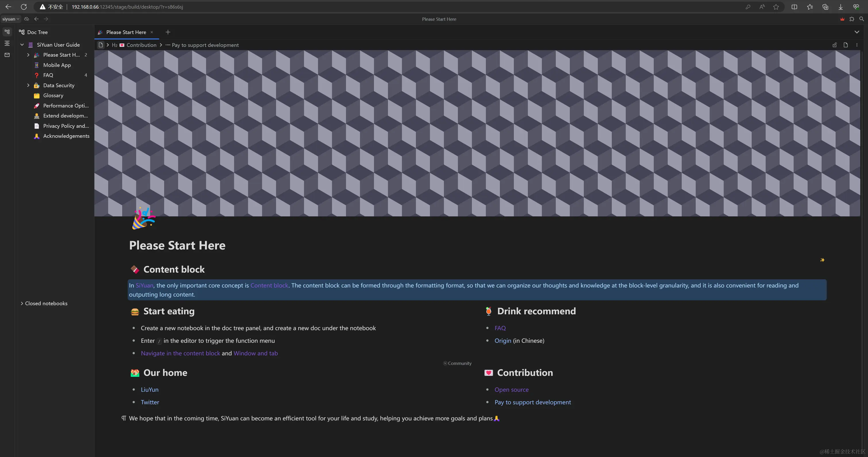The width and height of the screenshot is (868, 457).
Task: Click the red crown membership icon
Action: pyautogui.click(x=842, y=19)
